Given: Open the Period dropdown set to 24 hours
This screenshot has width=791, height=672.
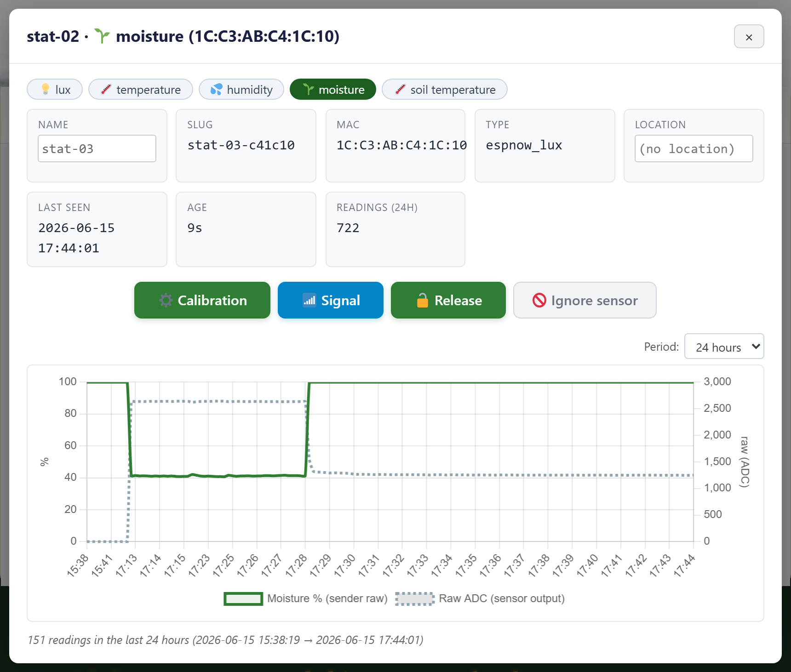Looking at the screenshot, I should [x=724, y=346].
